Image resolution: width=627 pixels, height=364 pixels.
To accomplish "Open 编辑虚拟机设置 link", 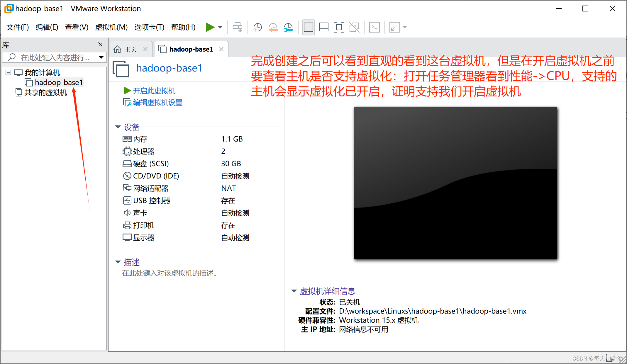I will (x=157, y=103).
